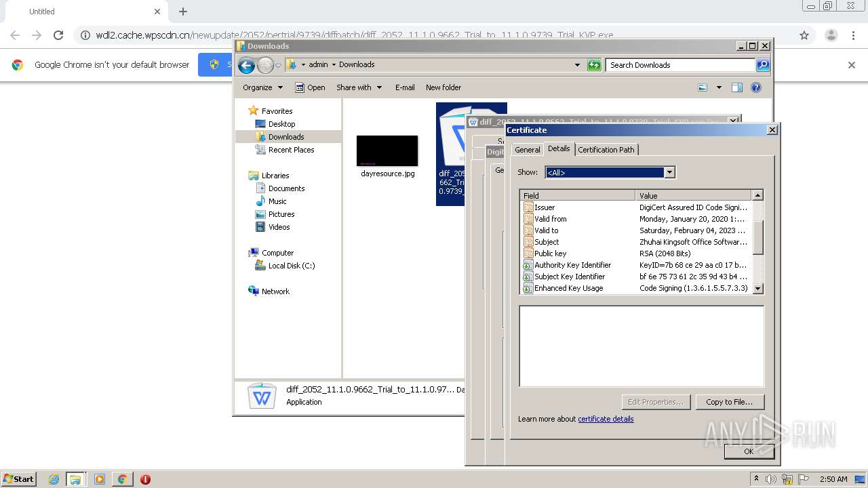Select the Details tab in Certificate dialog

(x=559, y=148)
